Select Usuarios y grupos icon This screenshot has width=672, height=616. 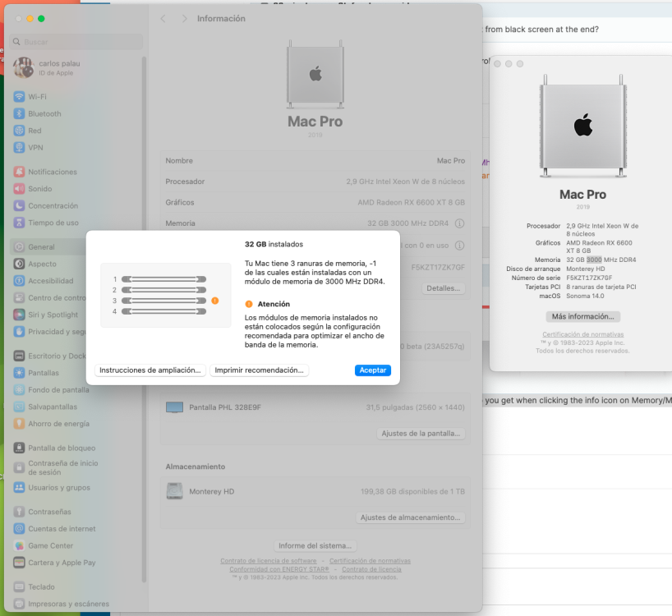[x=19, y=488]
